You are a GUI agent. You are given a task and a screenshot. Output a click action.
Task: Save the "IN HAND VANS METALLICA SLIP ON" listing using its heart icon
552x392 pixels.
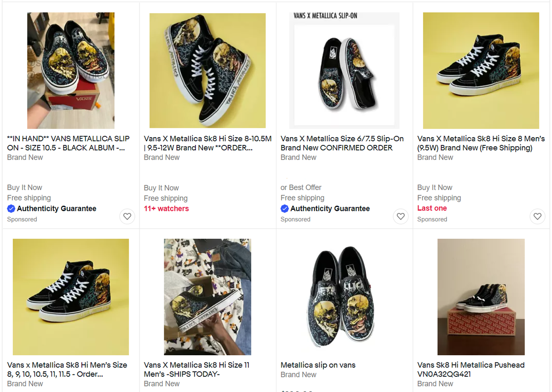point(127,216)
